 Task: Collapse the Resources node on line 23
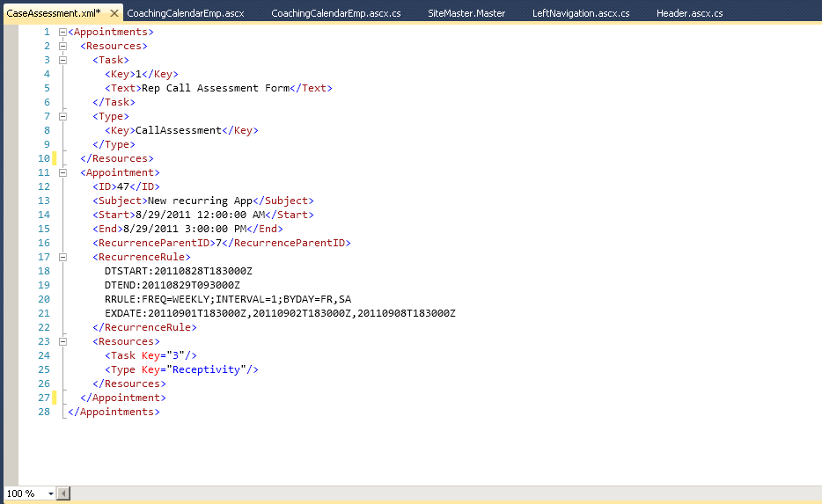click(x=62, y=341)
